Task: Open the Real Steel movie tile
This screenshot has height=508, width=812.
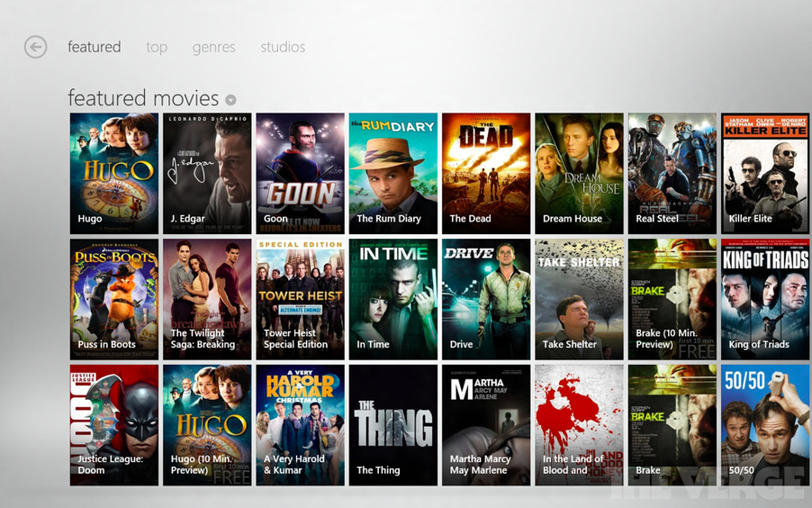Action: (x=672, y=174)
